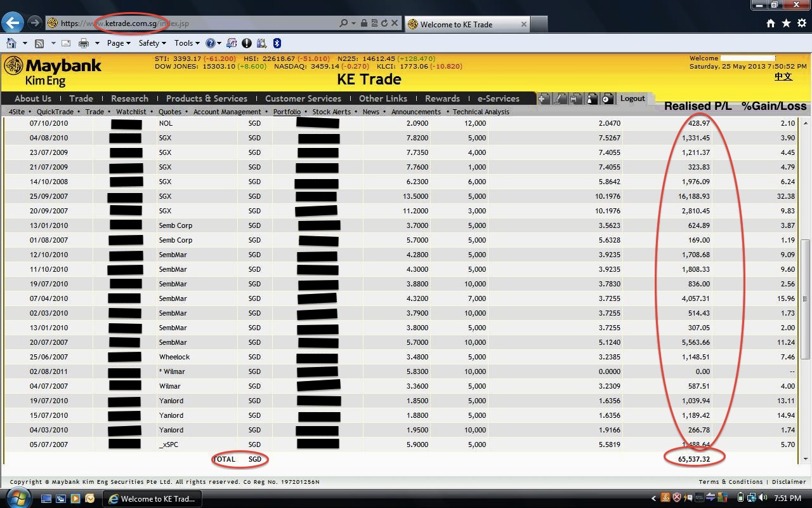Click the clock icon left of Logout
812x508 pixels.
(x=607, y=98)
